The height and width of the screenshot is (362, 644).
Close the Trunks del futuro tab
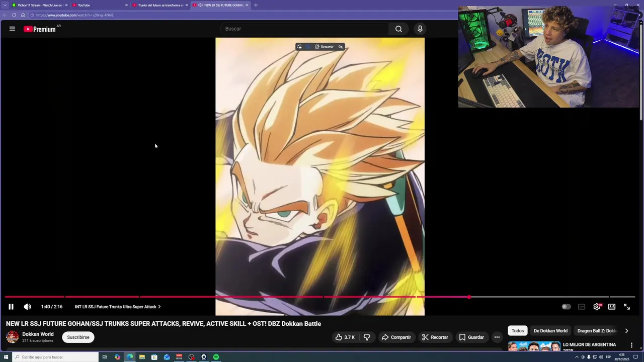(187, 5)
